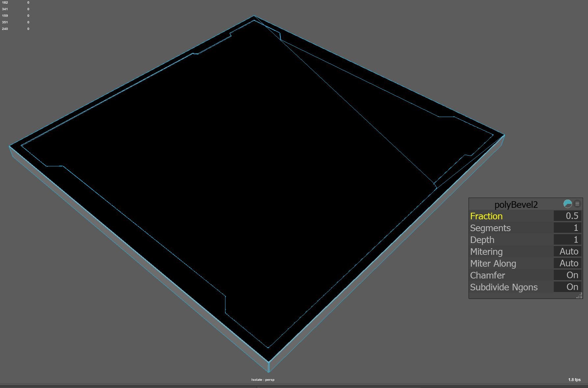588x388 pixels.
Task: Open the Miter Along Auto dropdown
Action: [568, 263]
